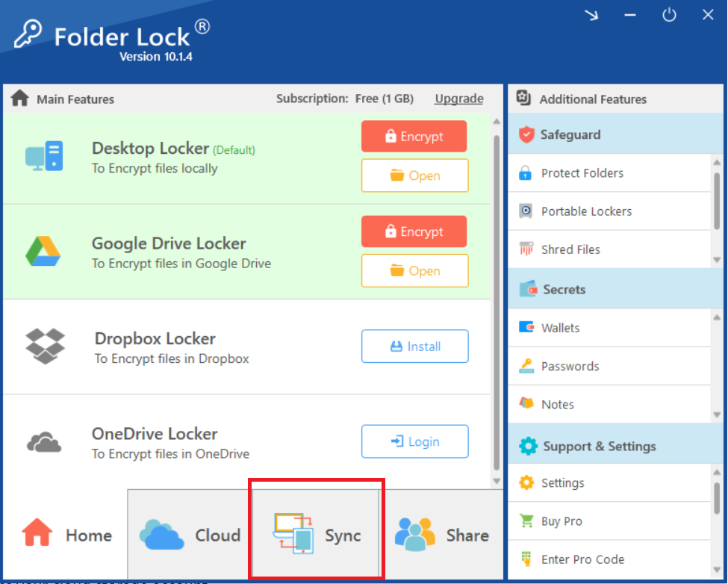
Task: Open the Google Drive Locker
Action: coord(415,270)
